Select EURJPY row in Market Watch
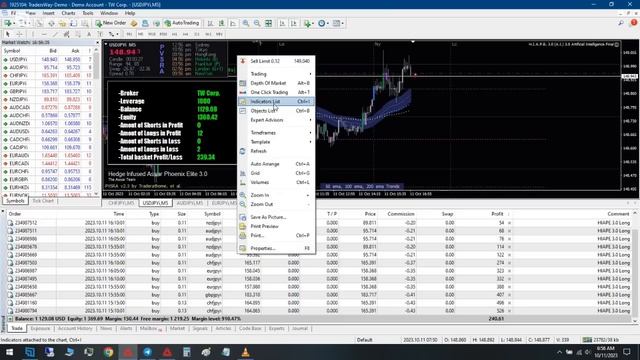Viewport: 640px width, 360px height. tap(47, 83)
